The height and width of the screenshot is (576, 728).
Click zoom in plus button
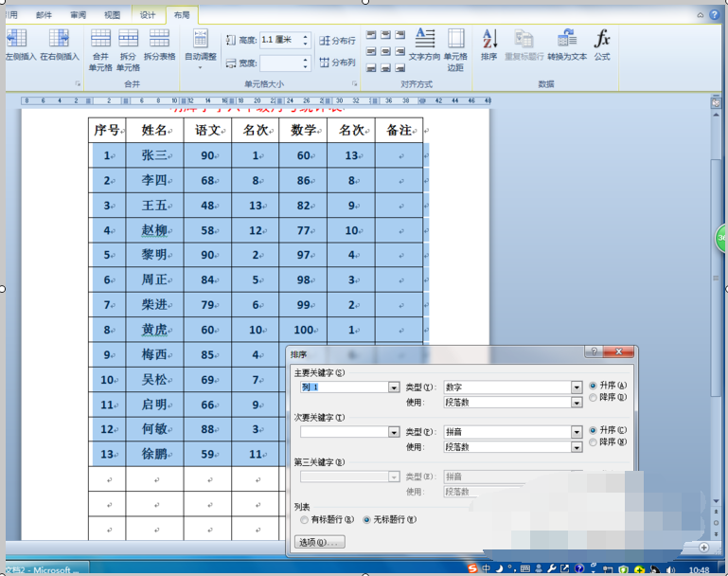703,548
